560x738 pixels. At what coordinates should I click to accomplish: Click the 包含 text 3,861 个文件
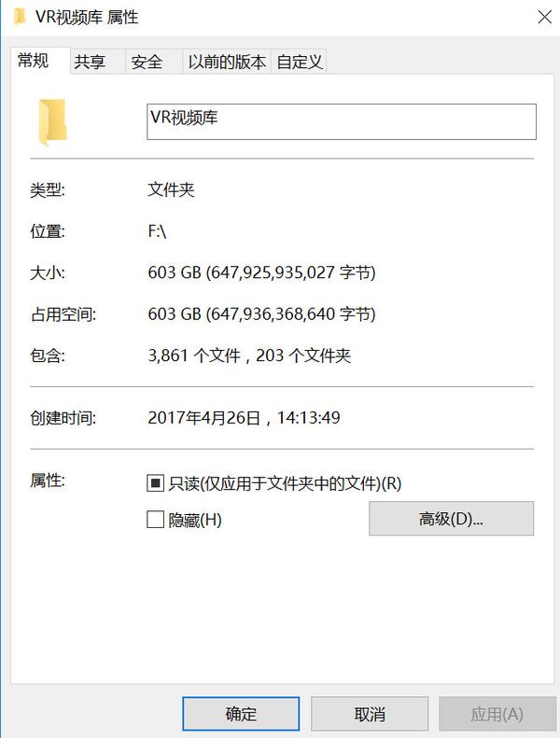(x=194, y=355)
